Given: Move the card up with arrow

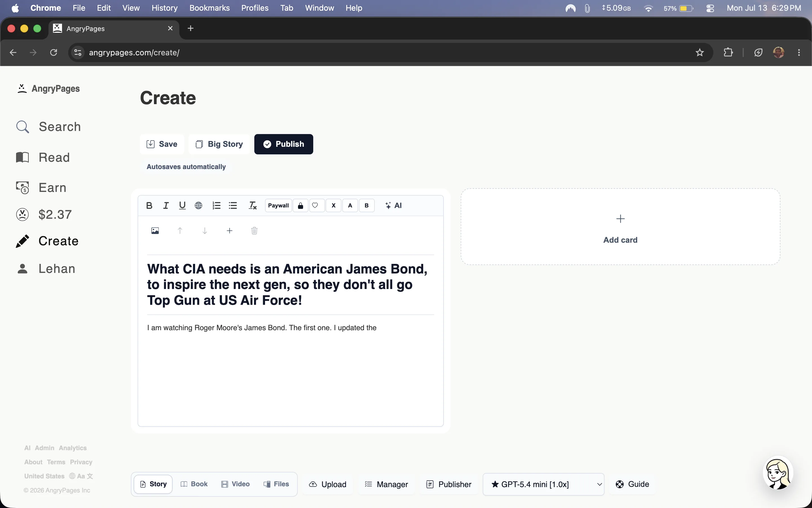Looking at the screenshot, I should point(180,231).
